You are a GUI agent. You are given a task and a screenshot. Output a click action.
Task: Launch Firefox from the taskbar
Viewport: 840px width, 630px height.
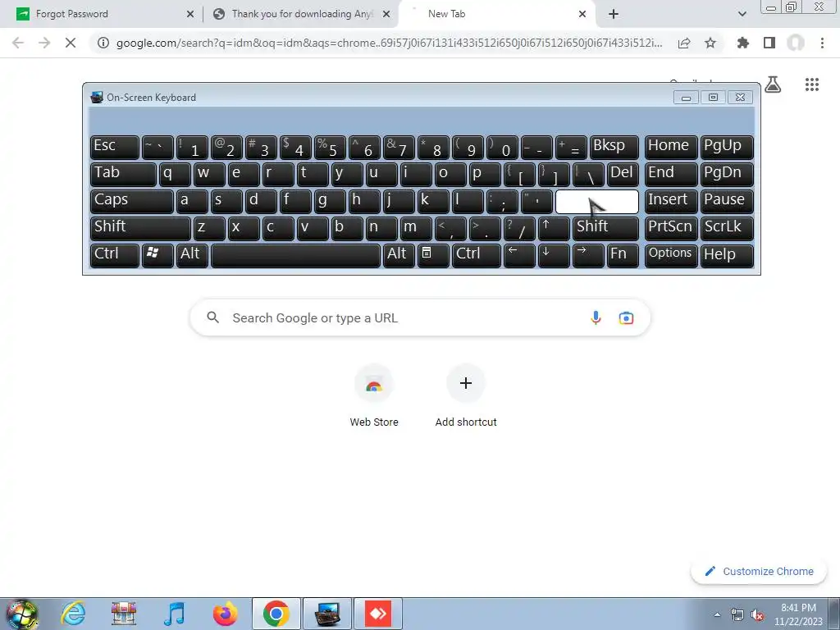[226, 614]
